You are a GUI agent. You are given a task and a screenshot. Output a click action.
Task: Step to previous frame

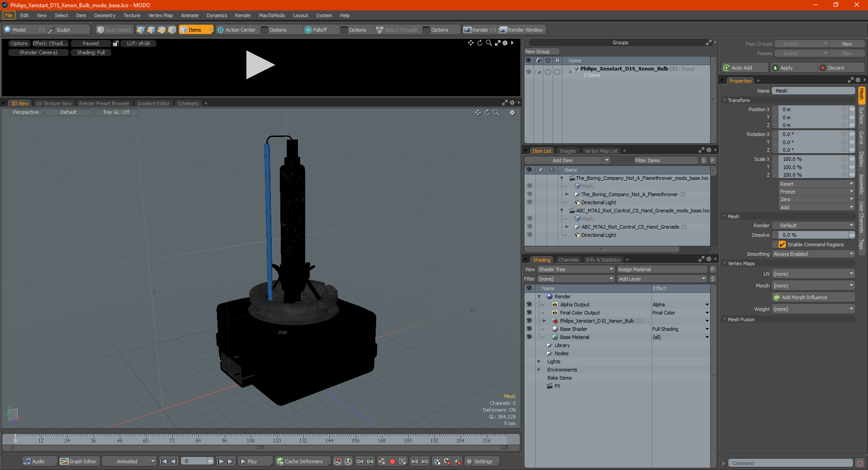(174, 461)
